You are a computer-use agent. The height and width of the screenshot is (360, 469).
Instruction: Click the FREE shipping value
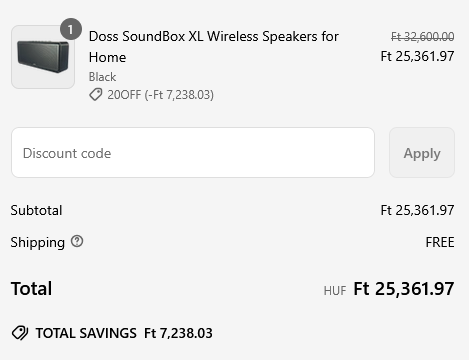tap(440, 242)
